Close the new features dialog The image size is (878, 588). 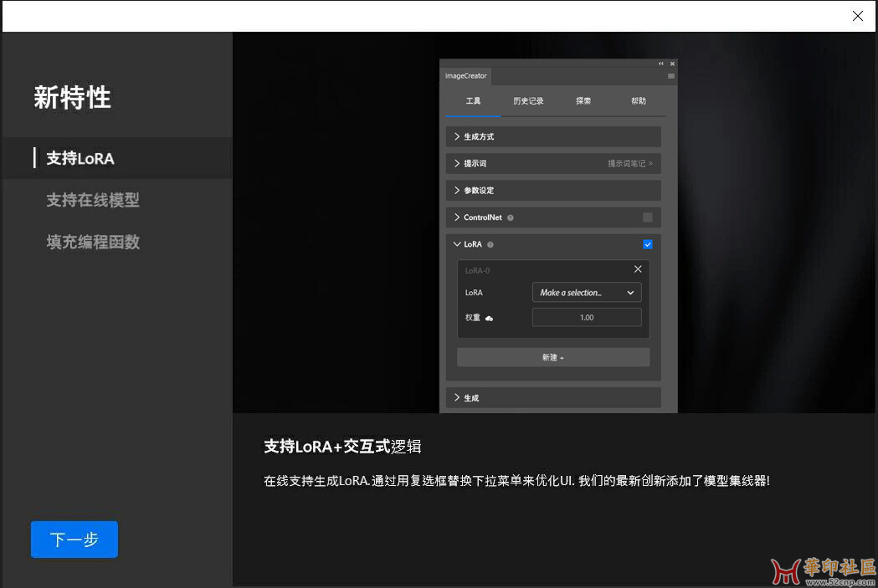point(857,16)
